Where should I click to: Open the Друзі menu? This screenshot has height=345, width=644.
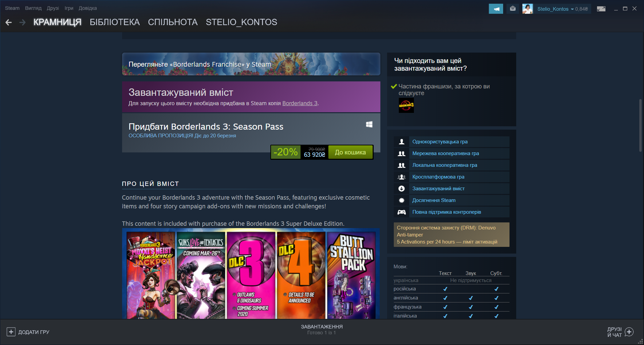point(53,8)
